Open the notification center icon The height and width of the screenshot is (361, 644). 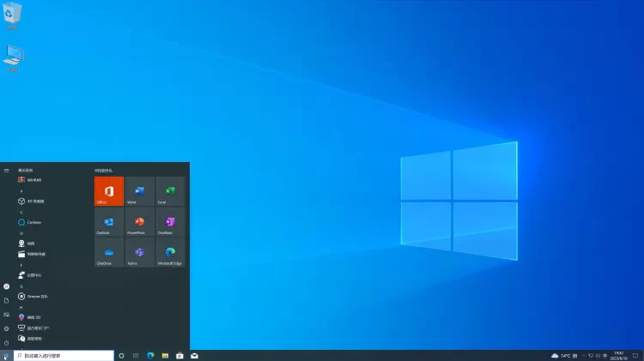(x=635, y=355)
